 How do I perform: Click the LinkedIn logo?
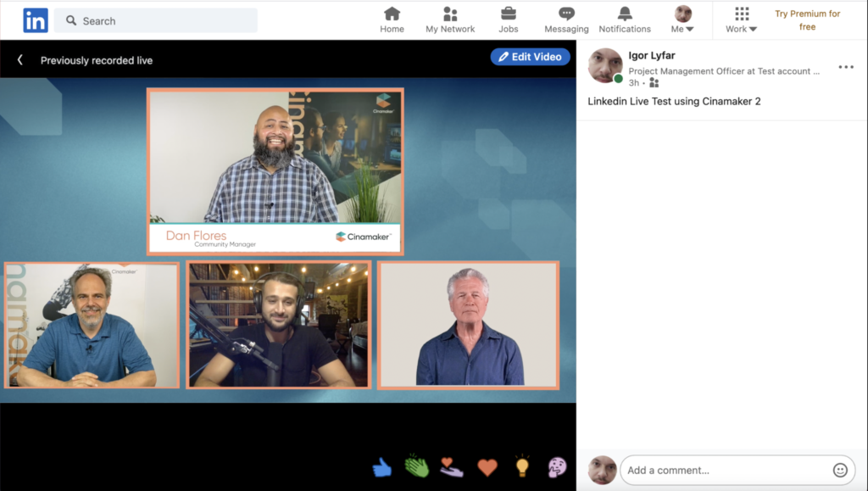tap(36, 20)
